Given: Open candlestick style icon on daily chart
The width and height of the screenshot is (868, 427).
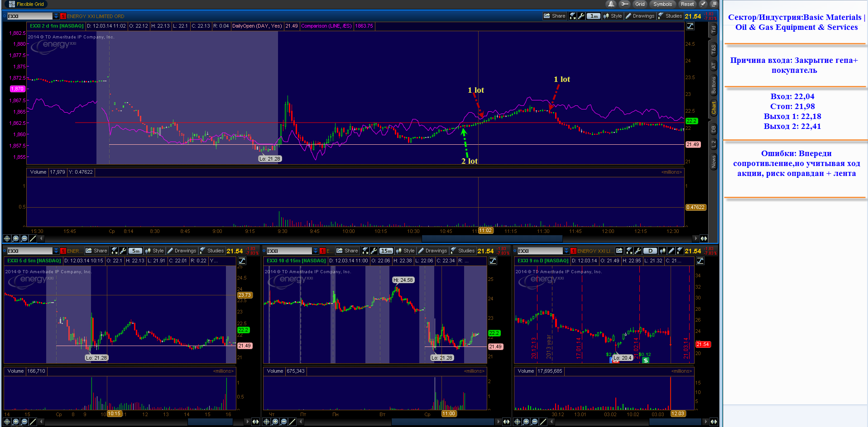Looking at the screenshot, I should 663,251.
